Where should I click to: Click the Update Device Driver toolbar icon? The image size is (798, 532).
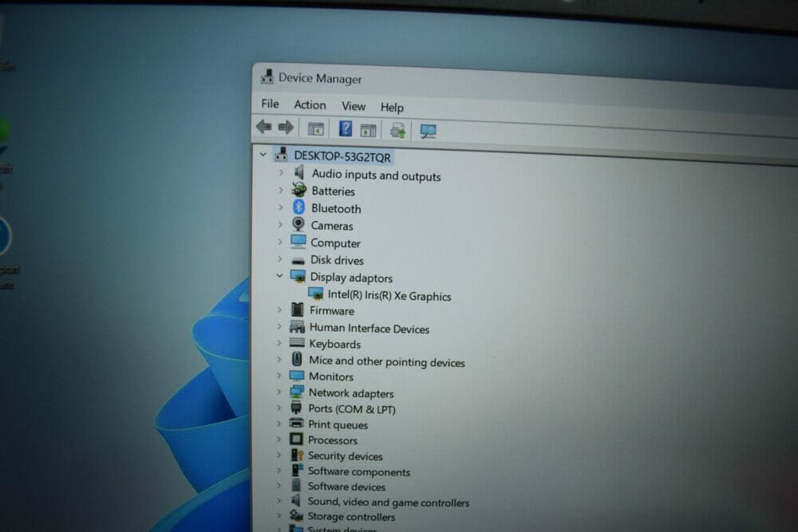[397, 132]
